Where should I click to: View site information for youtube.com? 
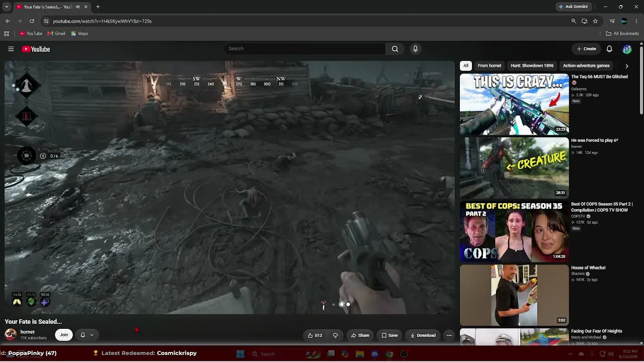pos(46,21)
